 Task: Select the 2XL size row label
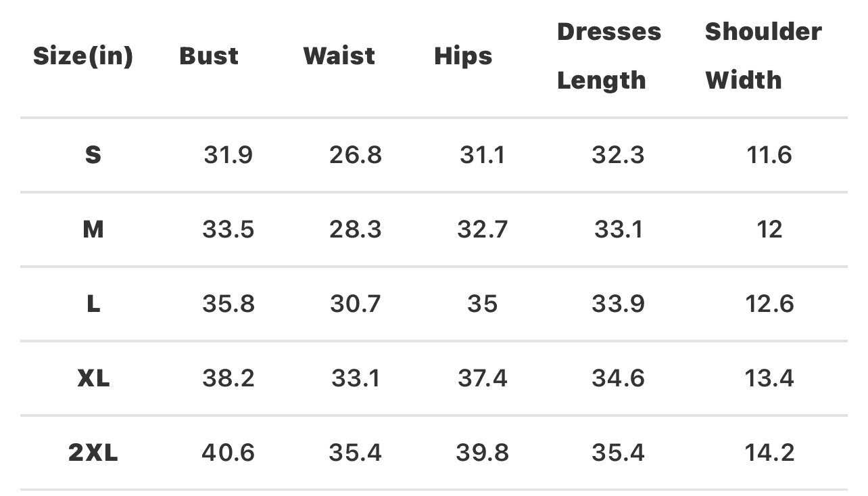(x=93, y=452)
